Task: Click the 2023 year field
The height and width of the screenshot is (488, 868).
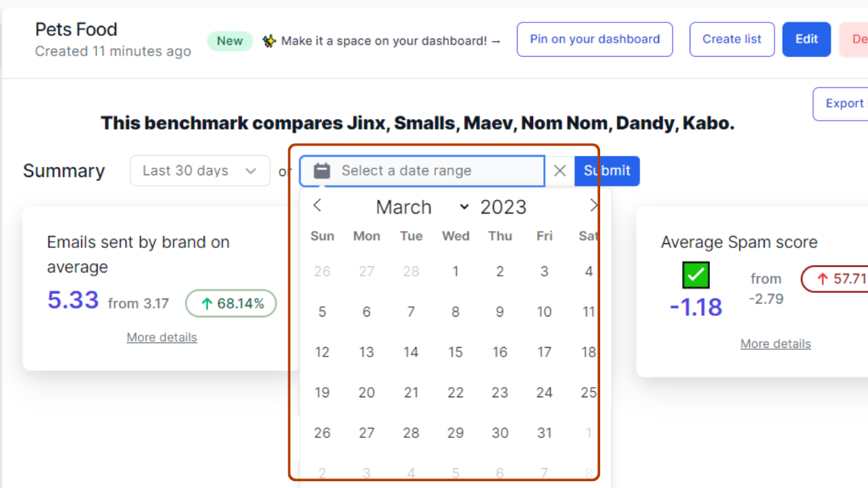Action: coord(503,207)
